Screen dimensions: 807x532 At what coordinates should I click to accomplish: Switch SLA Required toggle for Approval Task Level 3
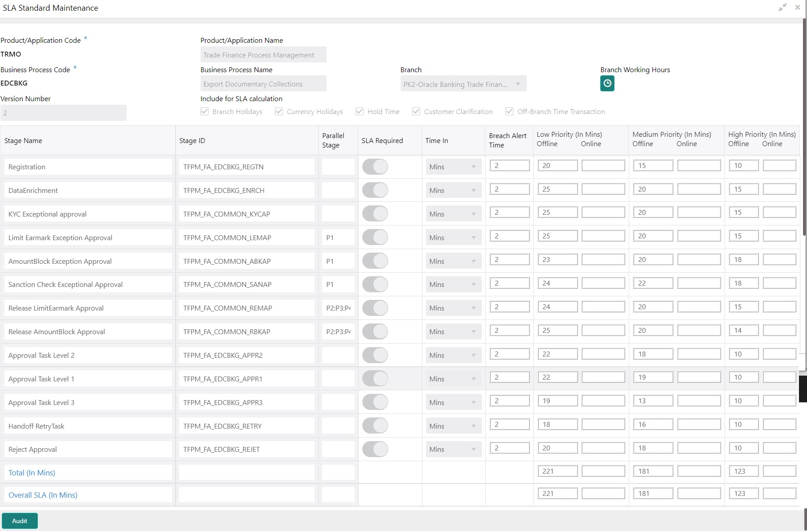(x=375, y=402)
